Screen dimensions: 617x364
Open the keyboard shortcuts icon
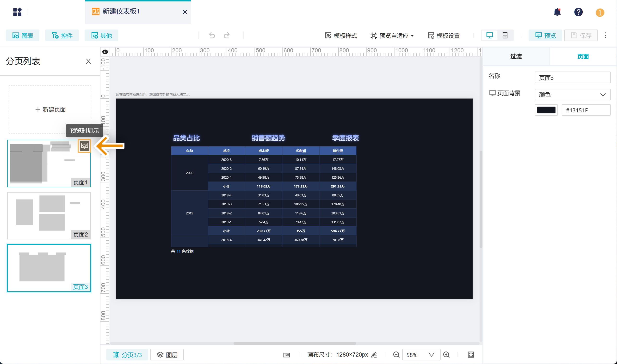[x=286, y=355]
